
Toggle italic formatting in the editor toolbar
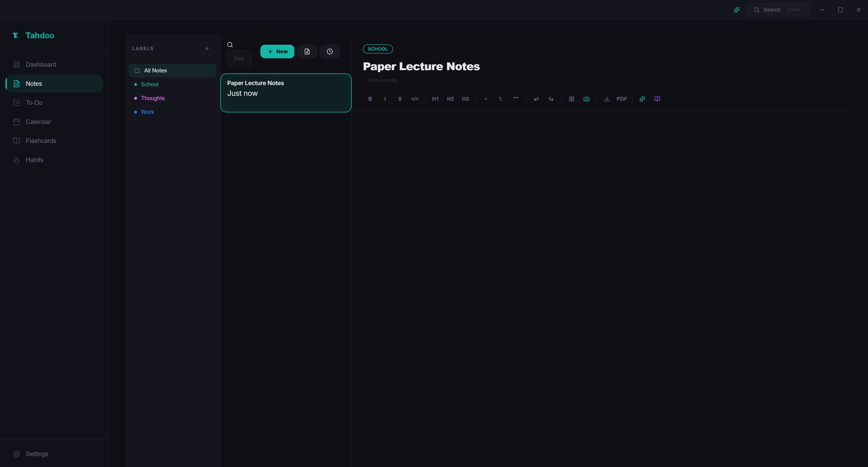point(385,99)
